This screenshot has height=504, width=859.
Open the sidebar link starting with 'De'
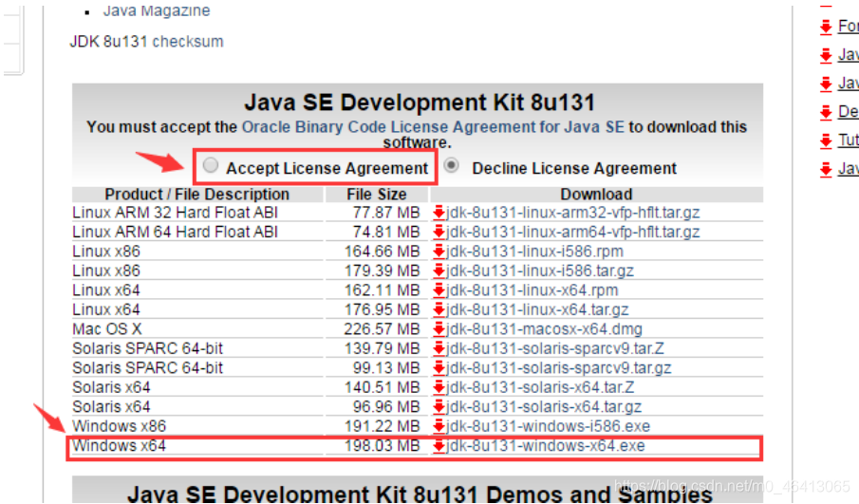(849, 112)
